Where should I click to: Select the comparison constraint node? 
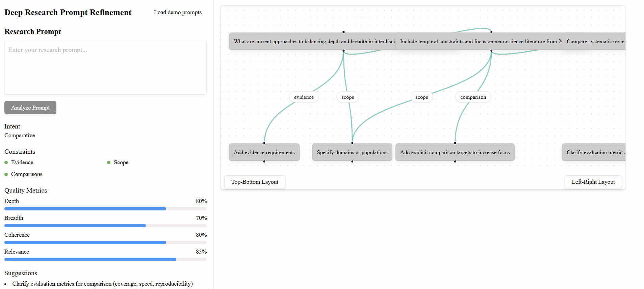coord(473,97)
